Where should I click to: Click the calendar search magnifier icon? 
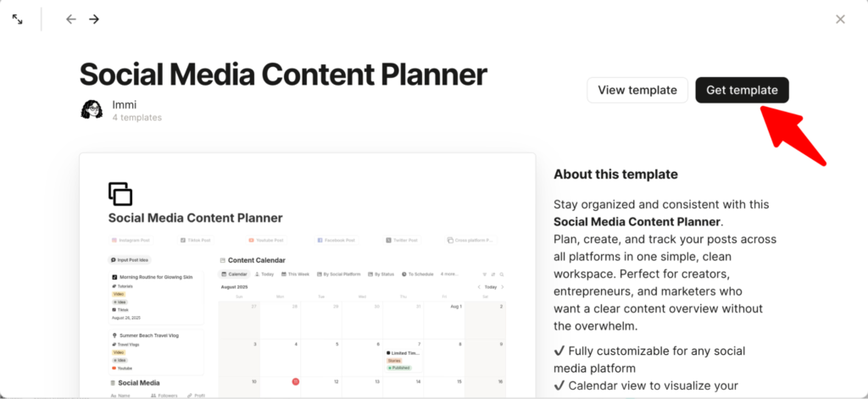(501, 274)
